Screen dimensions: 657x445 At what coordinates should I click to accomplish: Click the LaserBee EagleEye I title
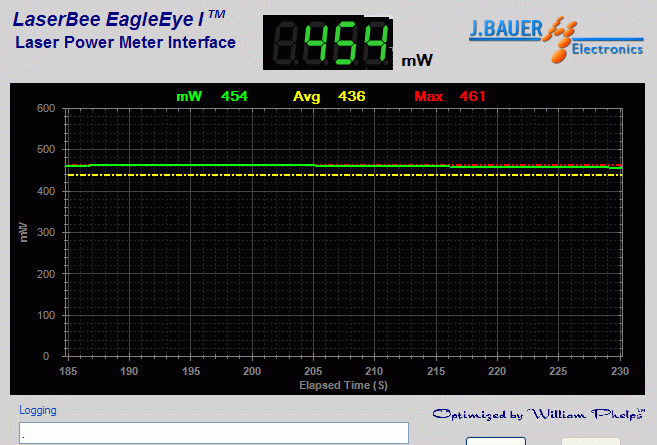pyautogui.click(x=119, y=19)
